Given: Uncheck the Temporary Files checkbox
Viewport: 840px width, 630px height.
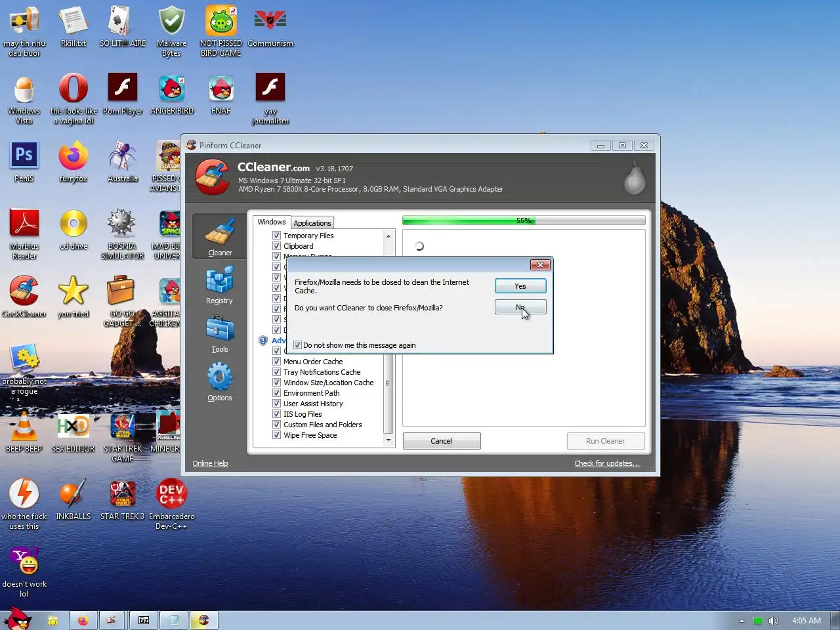Looking at the screenshot, I should click(x=276, y=236).
